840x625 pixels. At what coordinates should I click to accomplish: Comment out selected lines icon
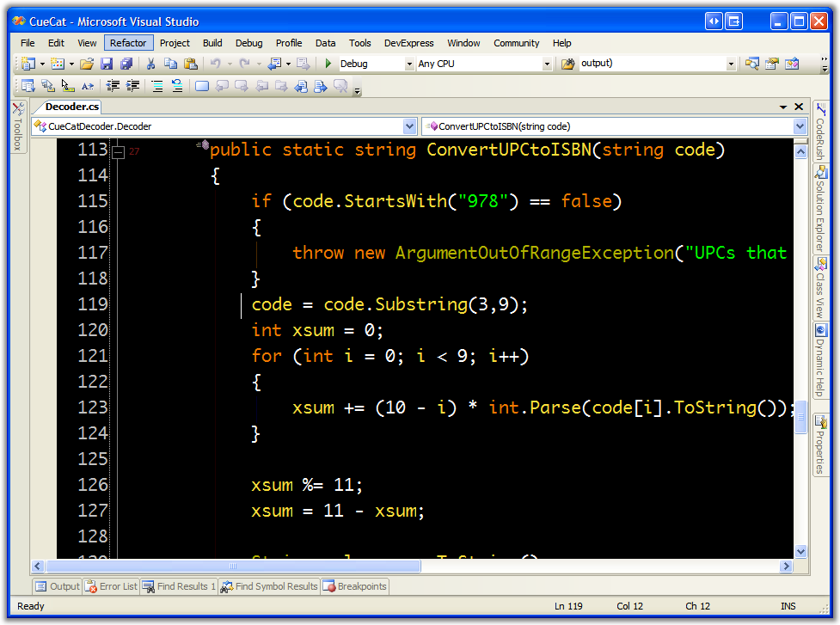[x=157, y=86]
